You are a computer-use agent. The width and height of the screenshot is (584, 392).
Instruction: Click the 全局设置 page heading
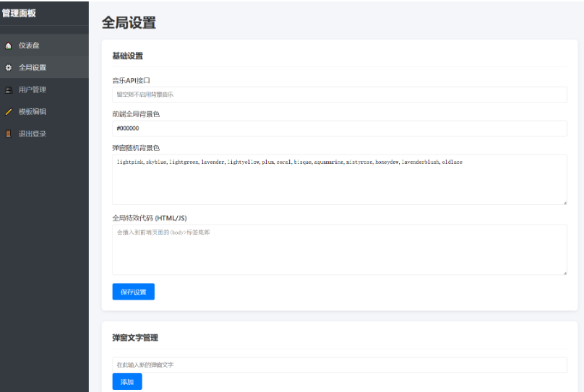point(129,22)
